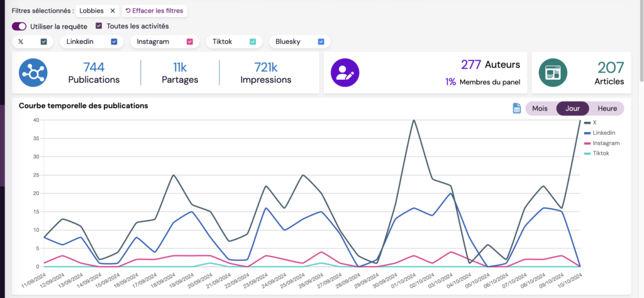The width and height of the screenshot is (644, 298).
Task: Toggle the 'Utiliser la requête' switch
Action: [x=19, y=26]
